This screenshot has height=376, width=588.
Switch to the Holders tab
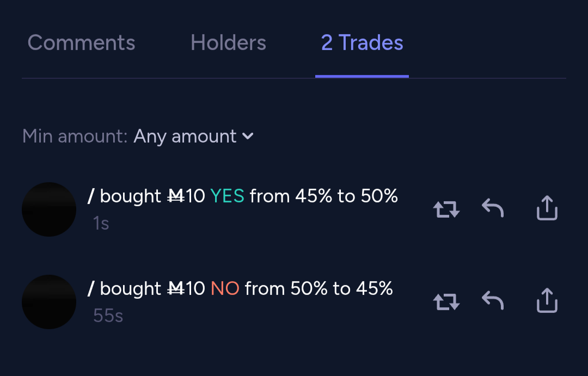click(228, 42)
